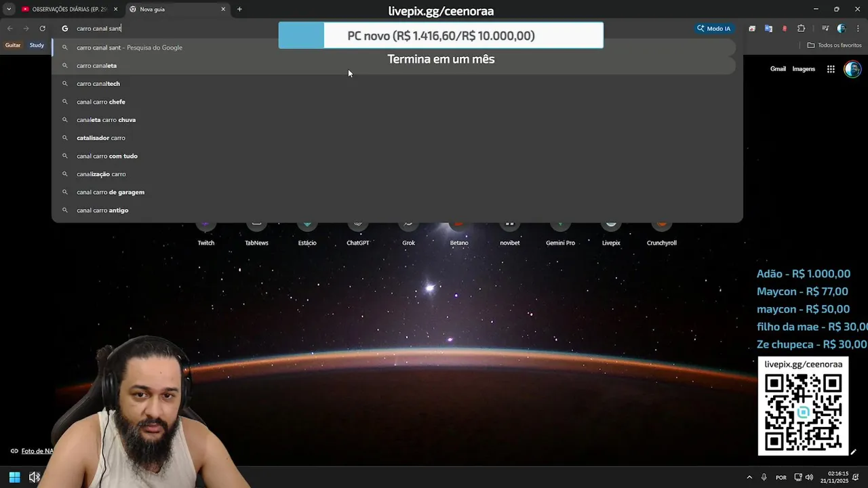Click the taskbar speaker Bluetooth icon

click(x=35, y=477)
